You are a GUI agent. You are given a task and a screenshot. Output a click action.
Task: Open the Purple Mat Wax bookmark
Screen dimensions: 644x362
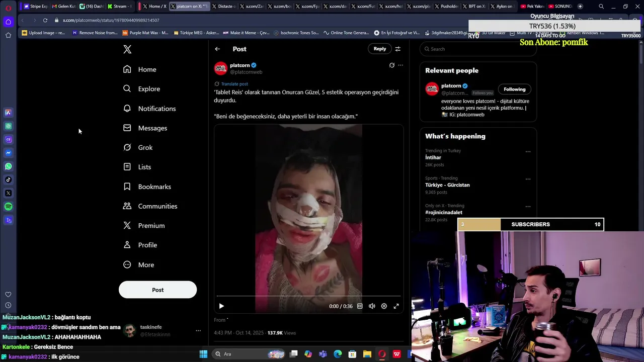click(145, 33)
